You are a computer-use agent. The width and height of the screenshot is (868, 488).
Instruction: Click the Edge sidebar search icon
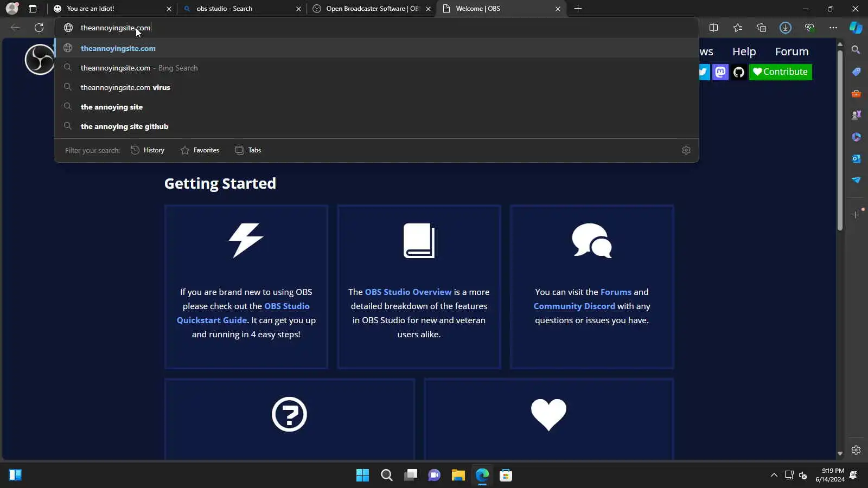click(856, 50)
